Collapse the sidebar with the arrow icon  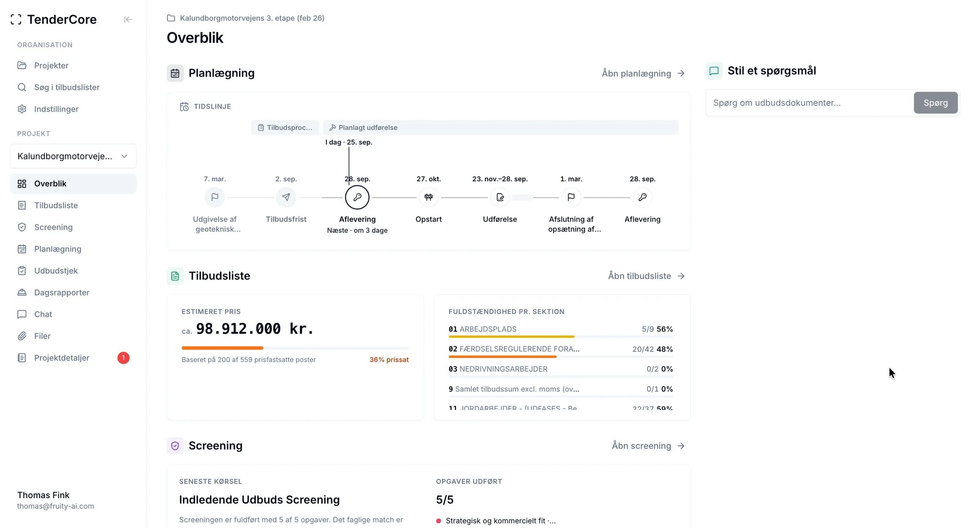tap(128, 20)
